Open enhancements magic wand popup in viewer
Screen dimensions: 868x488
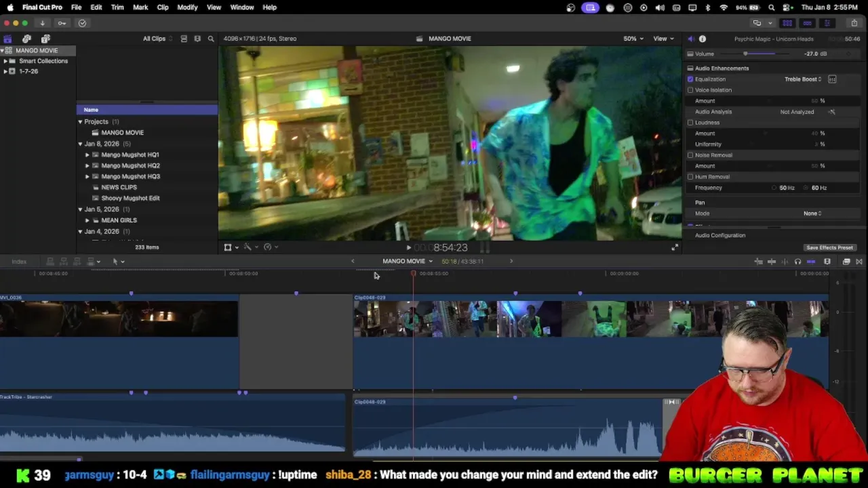[x=250, y=247]
